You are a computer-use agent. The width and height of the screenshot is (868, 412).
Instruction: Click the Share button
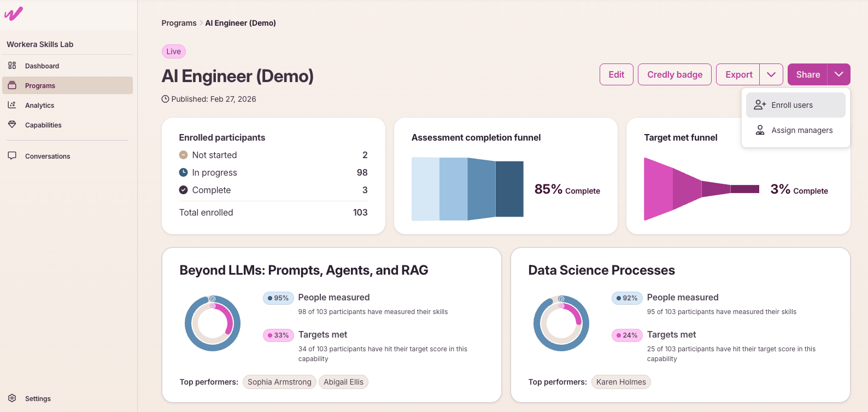[808, 74]
